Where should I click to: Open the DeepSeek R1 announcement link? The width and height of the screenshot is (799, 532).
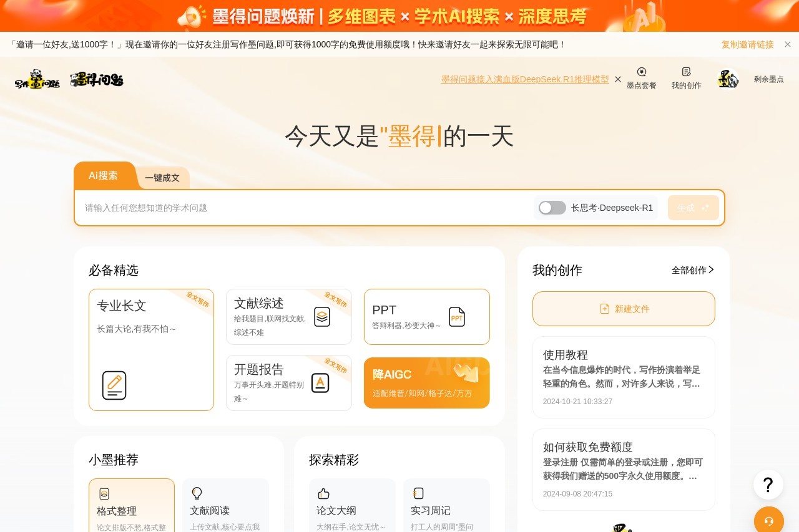click(x=524, y=79)
